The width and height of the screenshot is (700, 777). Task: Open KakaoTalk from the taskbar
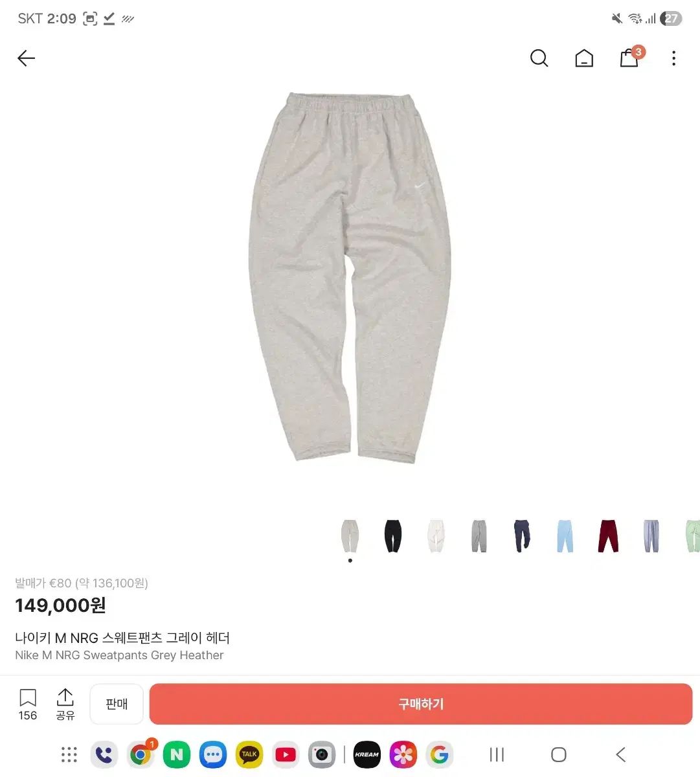pyautogui.click(x=249, y=754)
